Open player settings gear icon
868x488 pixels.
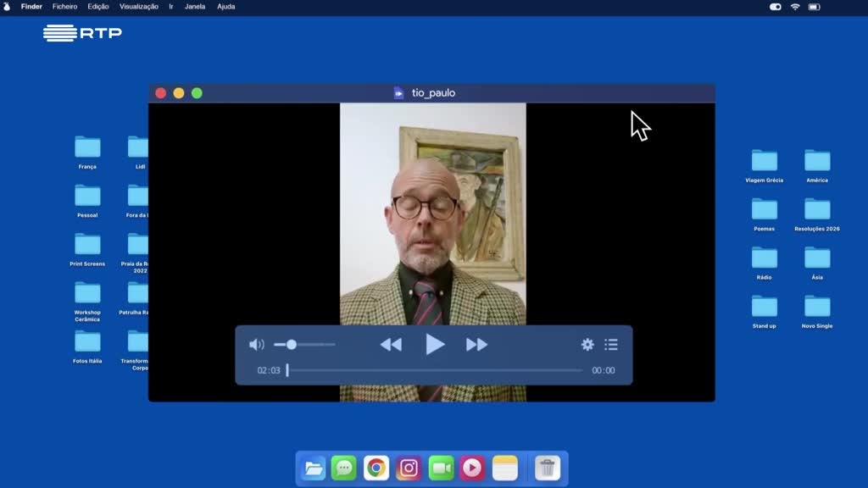(x=587, y=345)
